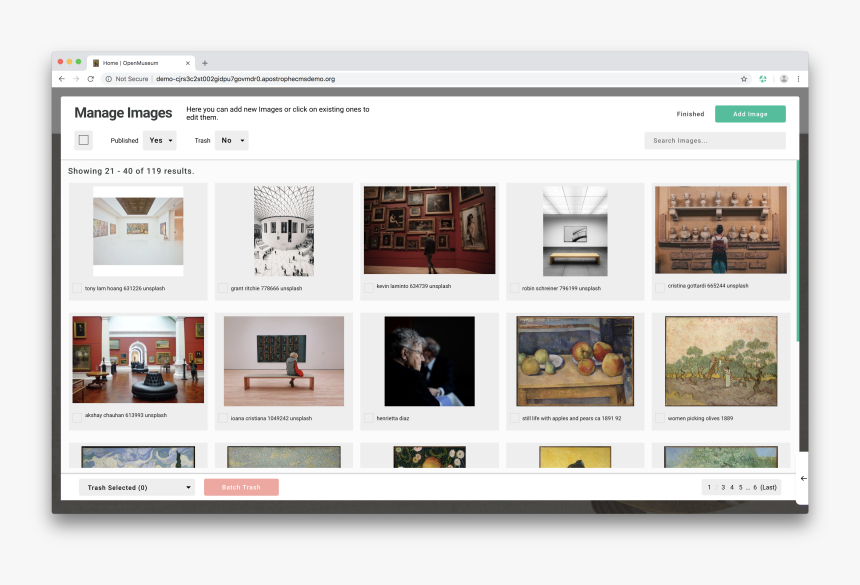Screen dimensions: 860x585
Task: Check the robin schreiner 796199 image
Action: 514,288
